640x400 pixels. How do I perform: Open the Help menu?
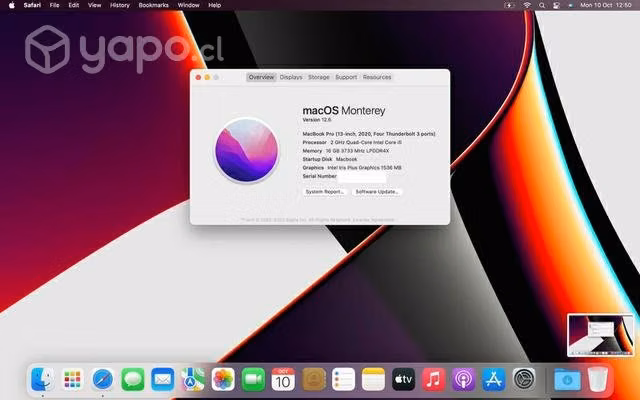pos(214,5)
